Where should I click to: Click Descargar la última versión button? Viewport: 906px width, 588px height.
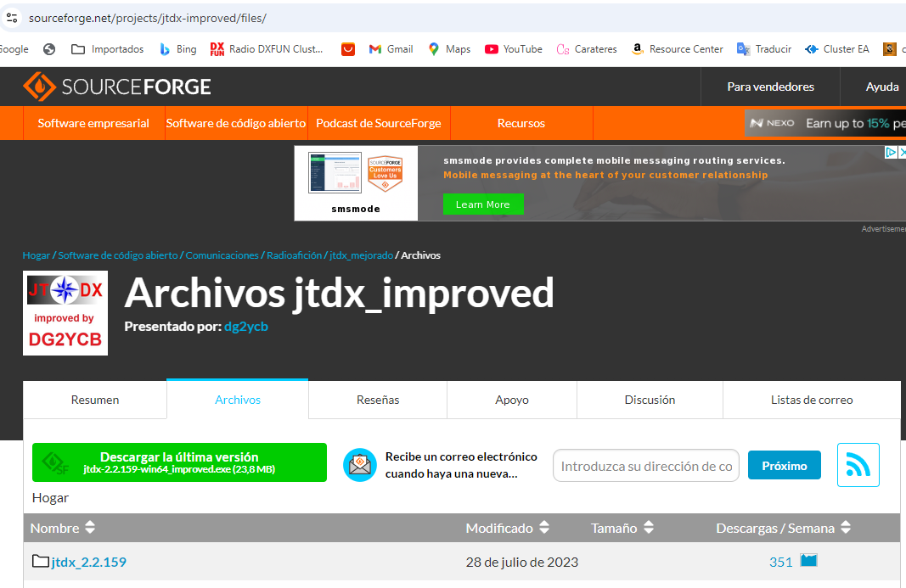point(180,462)
